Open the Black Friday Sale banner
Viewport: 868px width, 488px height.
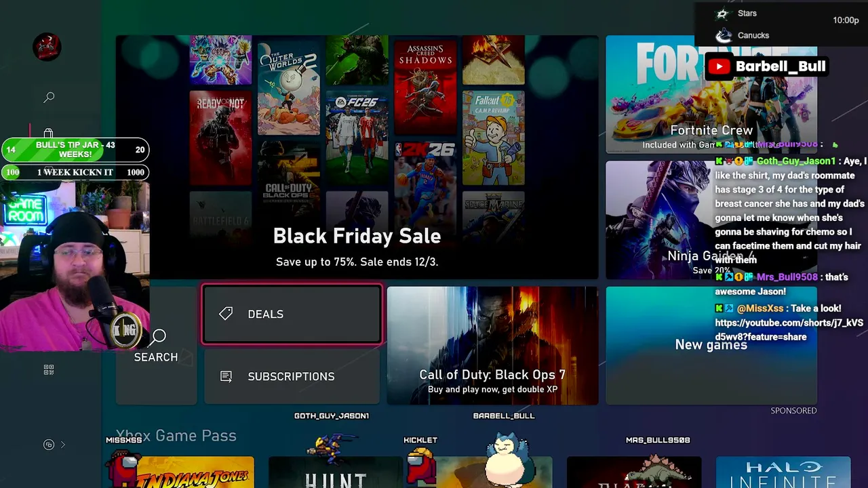(357, 157)
